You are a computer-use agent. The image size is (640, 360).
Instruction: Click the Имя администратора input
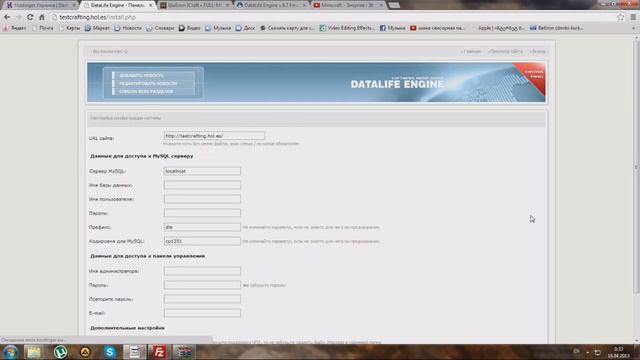[202, 271]
